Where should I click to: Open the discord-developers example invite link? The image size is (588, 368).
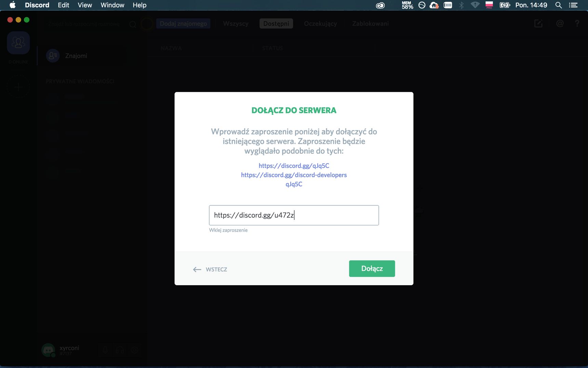click(x=294, y=175)
